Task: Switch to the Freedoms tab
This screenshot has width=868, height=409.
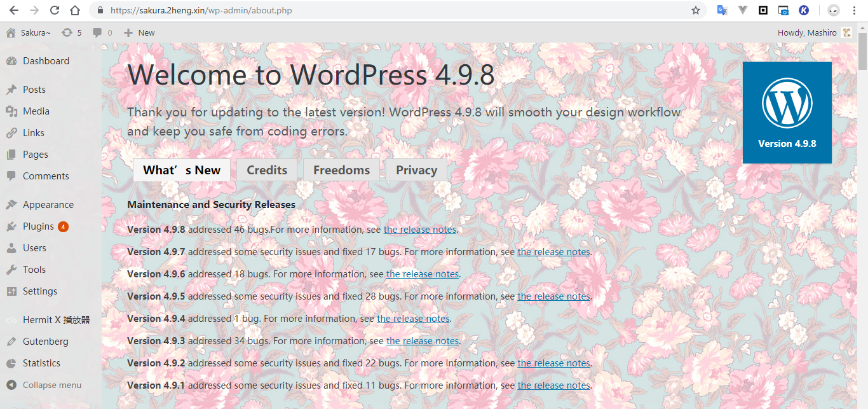Action: click(x=341, y=170)
